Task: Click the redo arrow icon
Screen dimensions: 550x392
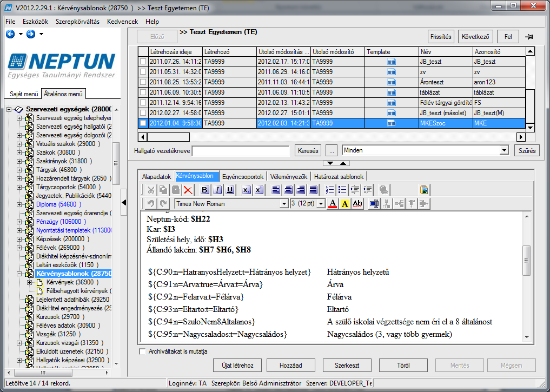Action: (163, 204)
